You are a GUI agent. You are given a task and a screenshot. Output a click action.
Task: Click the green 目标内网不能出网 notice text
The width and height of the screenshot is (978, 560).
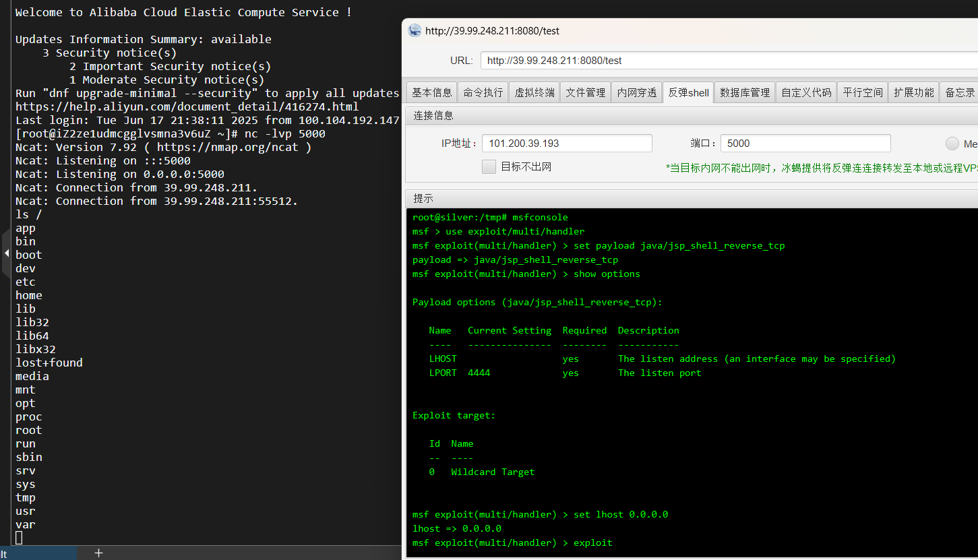click(822, 168)
